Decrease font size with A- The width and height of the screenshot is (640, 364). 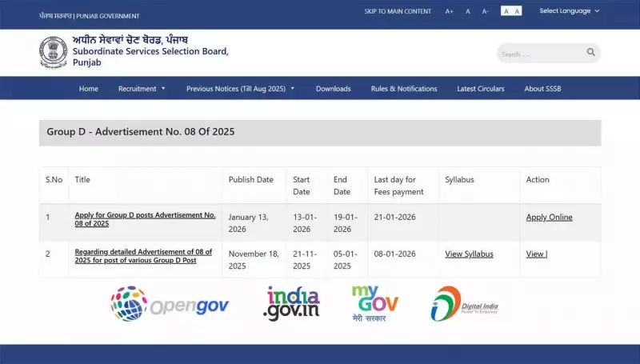click(485, 11)
